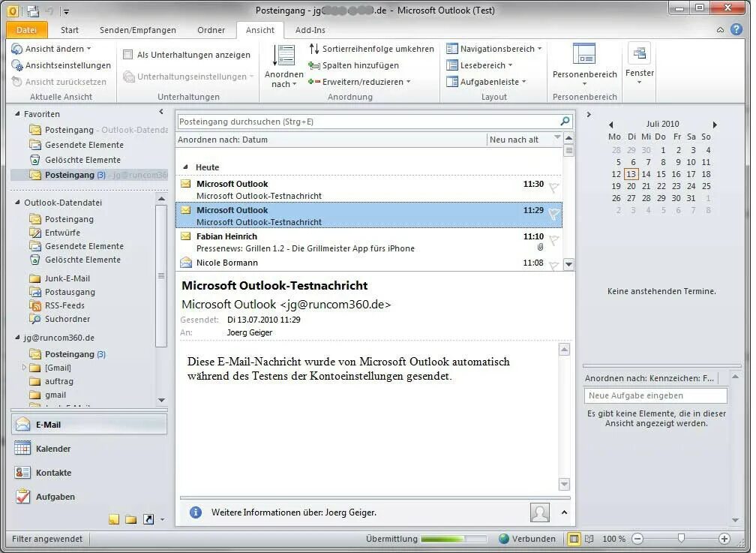Click the Joerg Geiger contact photo placeholder
Image resolution: width=756 pixels, height=553 pixels.
pos(539,512)
